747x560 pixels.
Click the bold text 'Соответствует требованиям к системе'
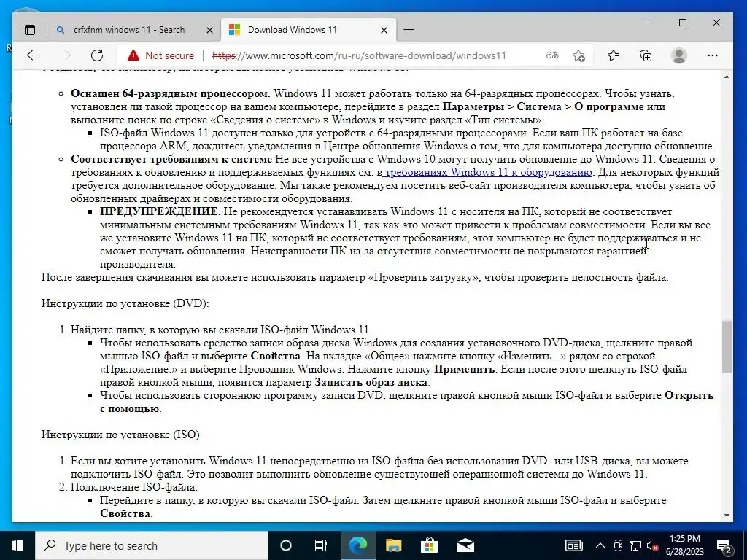point(171,159)
